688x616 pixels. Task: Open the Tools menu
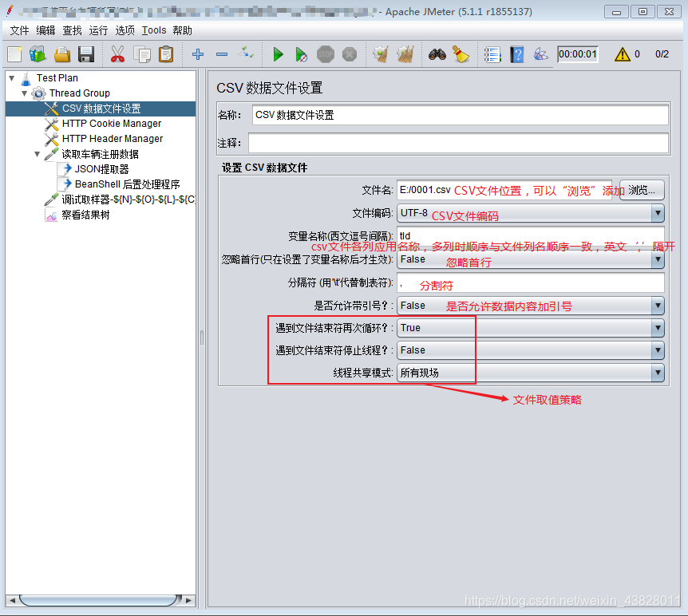click(154, 30)
